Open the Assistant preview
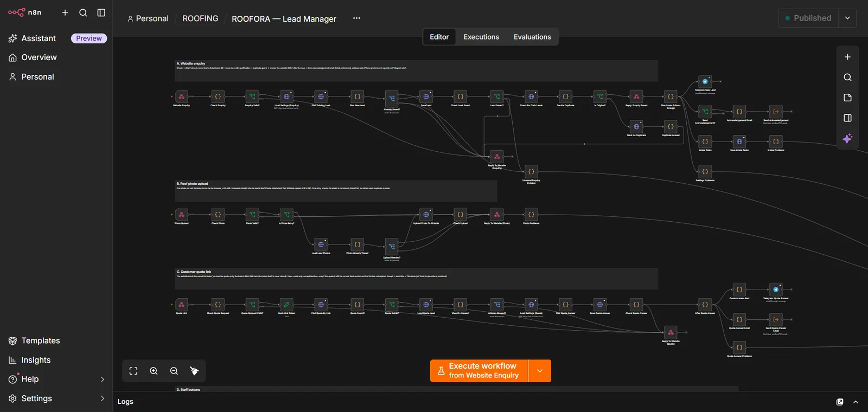Viewport: 868px width, 412px height. tap(56, 38)
